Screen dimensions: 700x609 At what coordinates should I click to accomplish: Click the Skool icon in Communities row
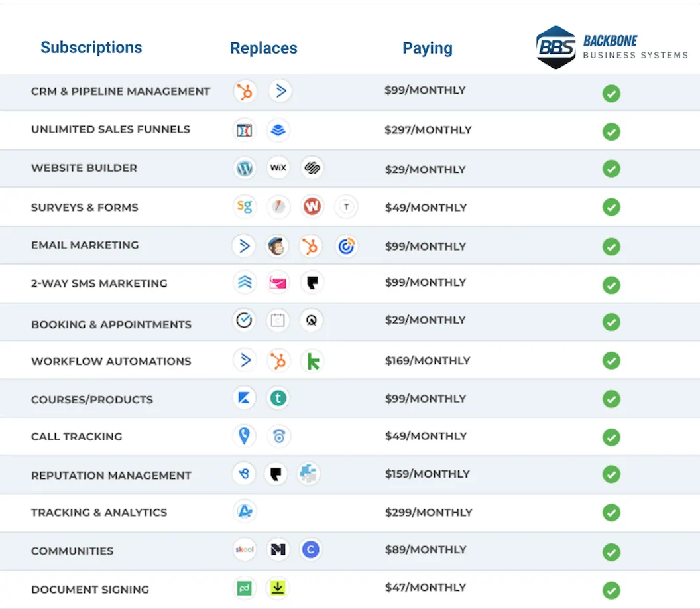(x=245, y=549)
